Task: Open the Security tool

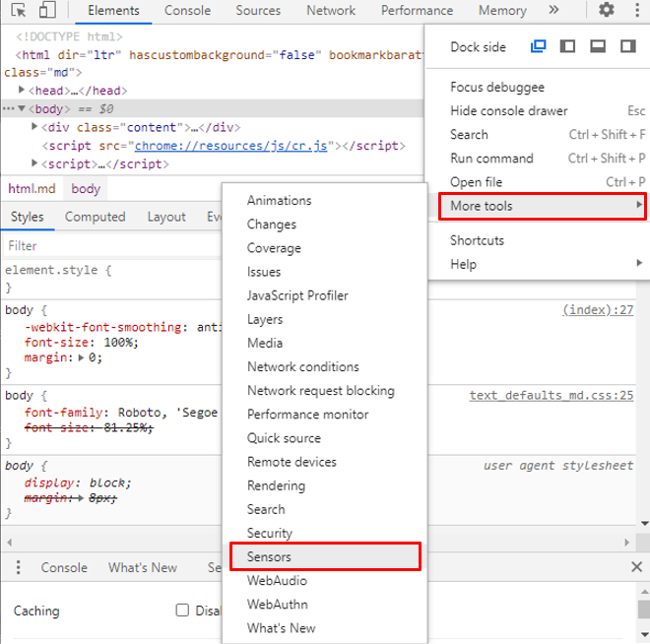Action: pos(325,533)
